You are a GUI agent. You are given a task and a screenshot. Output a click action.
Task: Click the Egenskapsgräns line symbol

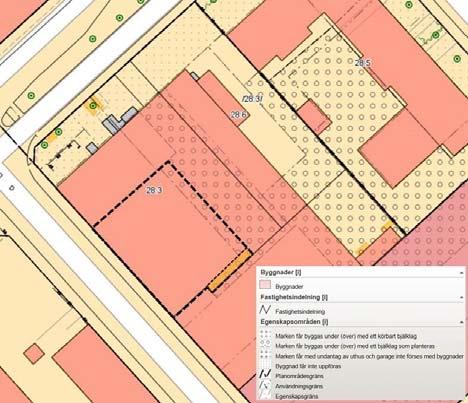click(265, 395)
